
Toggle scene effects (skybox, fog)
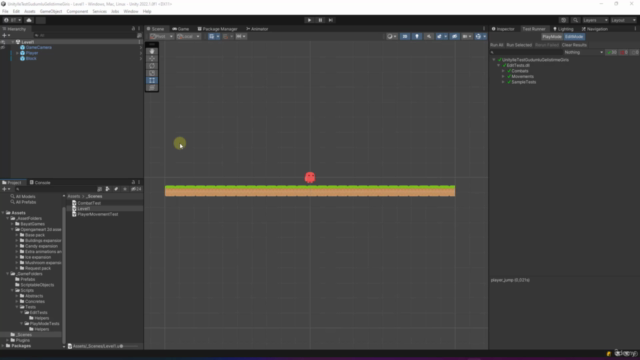tap(440, 36)
